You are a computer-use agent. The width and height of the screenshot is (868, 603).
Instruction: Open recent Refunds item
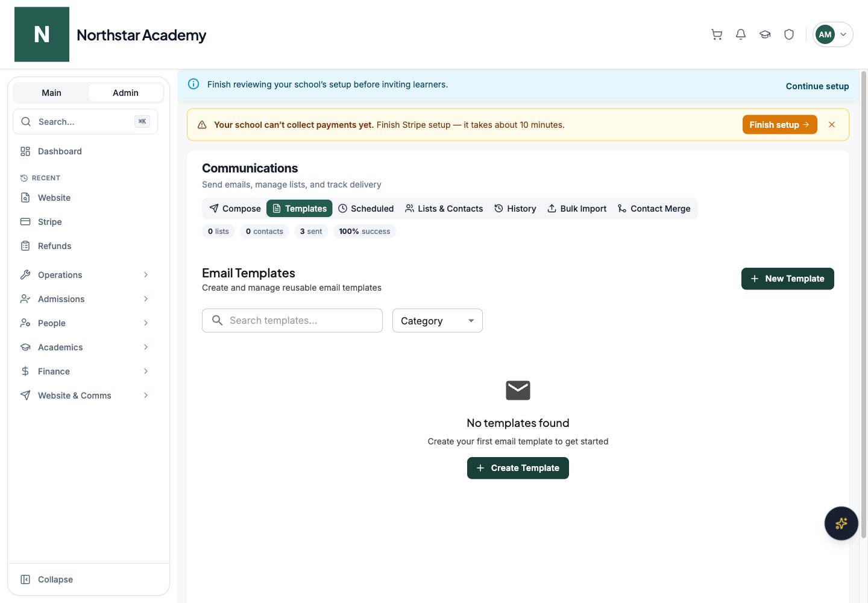click(85, 246)
